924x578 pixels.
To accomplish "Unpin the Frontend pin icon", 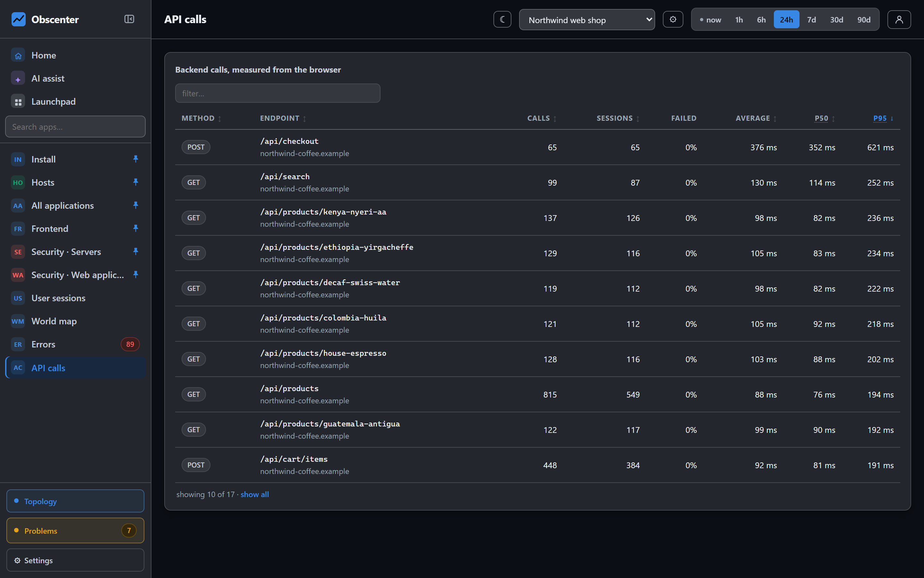I will pos(135,228).
